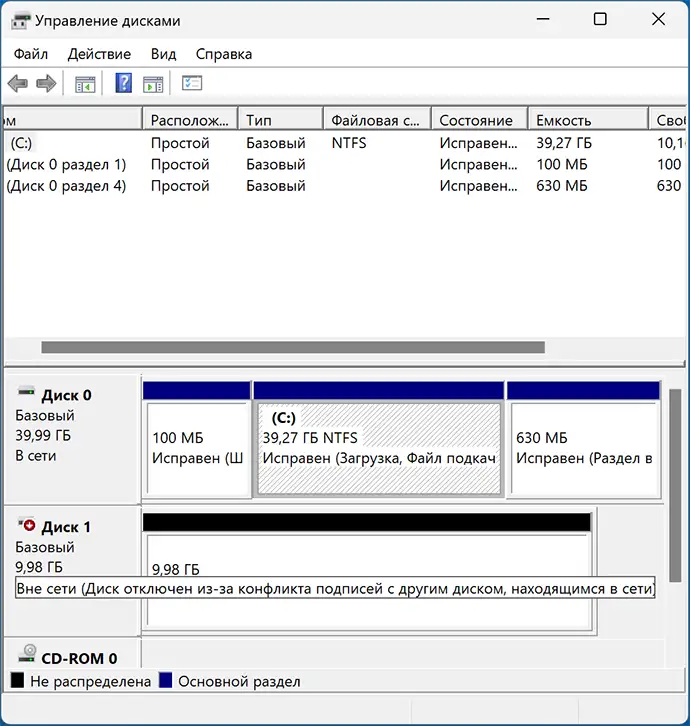Viewport: 690px width, 726px height.
Task: Show or hide the action pane icon
Action: tap(153, 84)
